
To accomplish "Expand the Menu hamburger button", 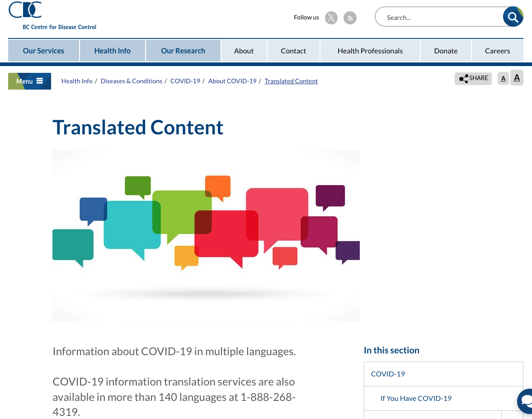I will [29, 81].
